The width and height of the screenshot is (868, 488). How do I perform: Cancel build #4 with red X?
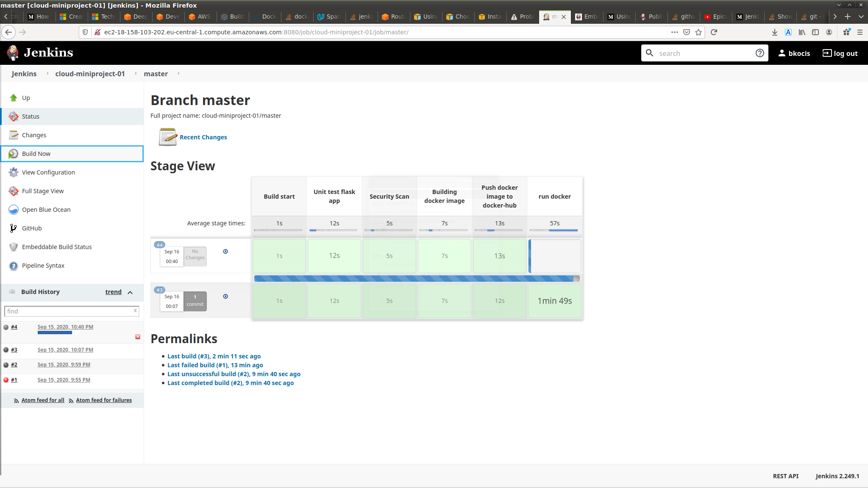point(138,337)
